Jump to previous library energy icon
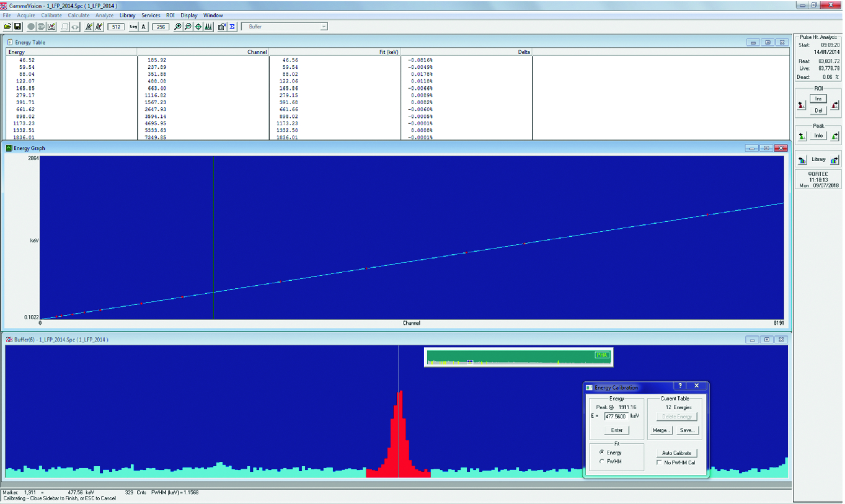The height and width of the screenshot is (504, 845). click(x=802, y=160)
